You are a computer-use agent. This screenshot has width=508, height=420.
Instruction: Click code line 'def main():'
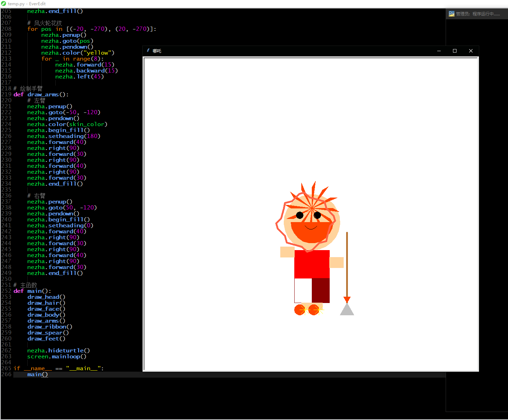[32, 291]
